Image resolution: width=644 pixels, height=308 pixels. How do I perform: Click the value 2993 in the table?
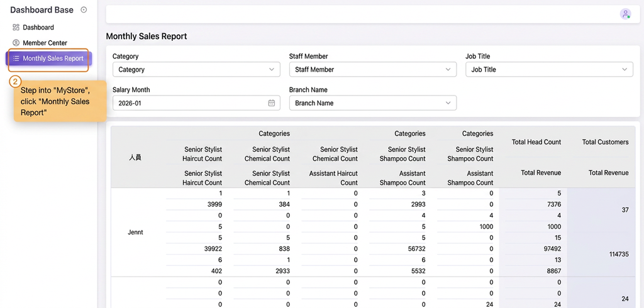pyautogui.click(x=417, y=204)
